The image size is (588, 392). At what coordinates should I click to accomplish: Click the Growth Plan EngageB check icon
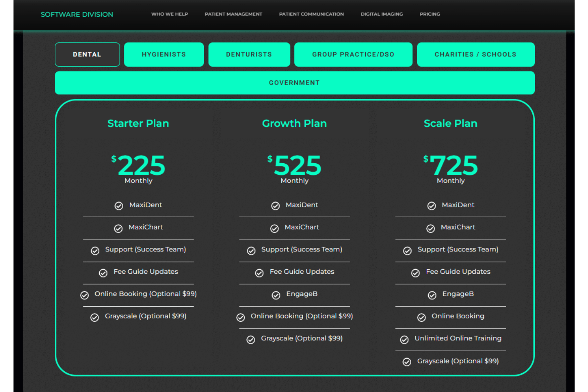click(x=276, y=295)
